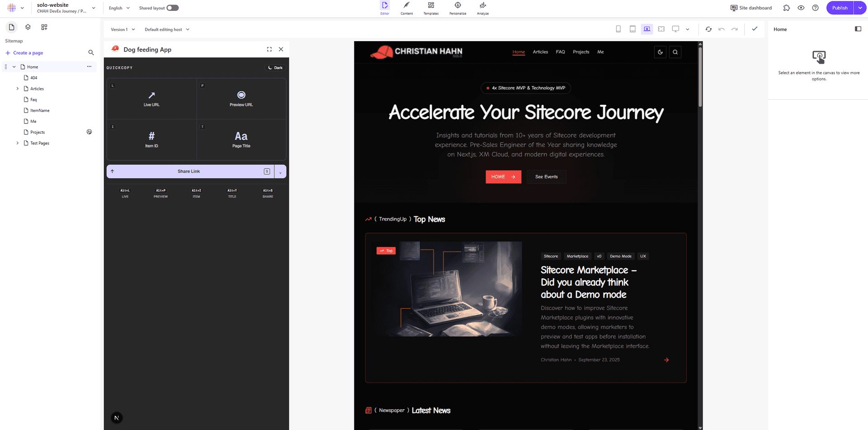868x430 pixels.
Task: Expand the Articles tree node
Action: point(18,89)
